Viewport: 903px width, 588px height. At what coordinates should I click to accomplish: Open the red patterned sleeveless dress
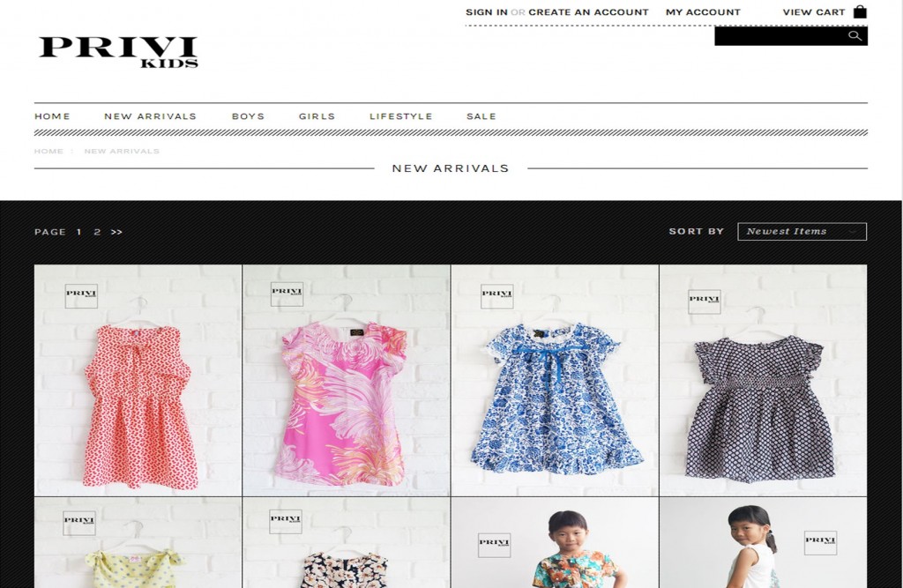138,380
